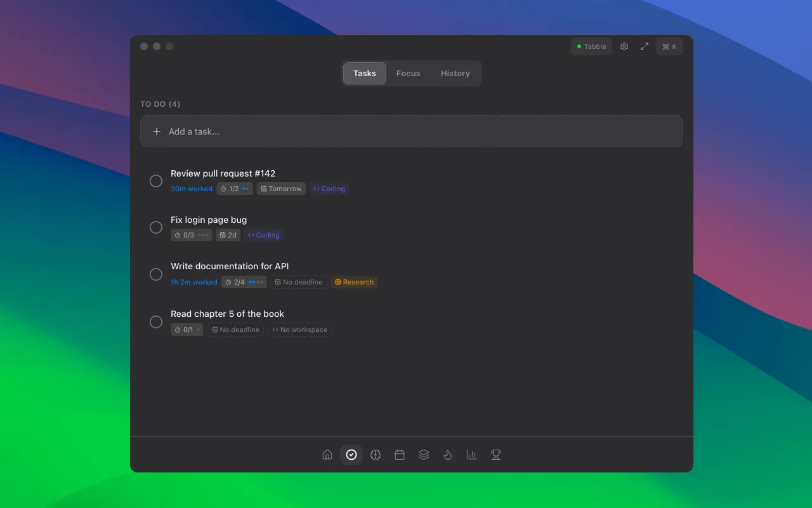Image resolution: width=812 pixels, height=508 pixels.
Task: Open the ⌘ K command palette button
Action: 669,46
